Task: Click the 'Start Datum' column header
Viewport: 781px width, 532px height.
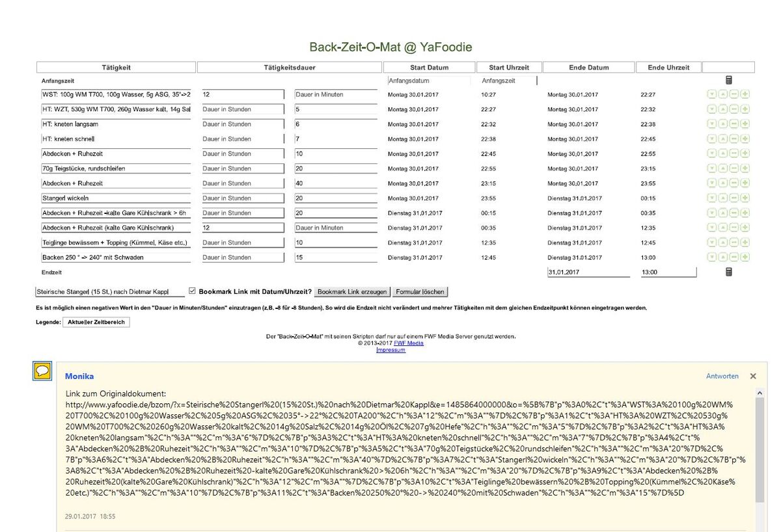Action: pos(430,68)
